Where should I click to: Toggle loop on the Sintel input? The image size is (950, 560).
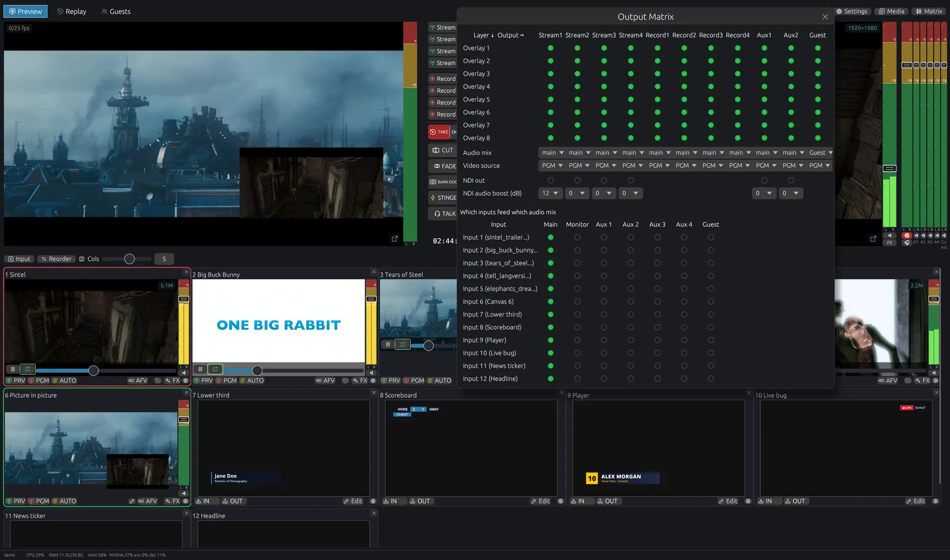27,369
